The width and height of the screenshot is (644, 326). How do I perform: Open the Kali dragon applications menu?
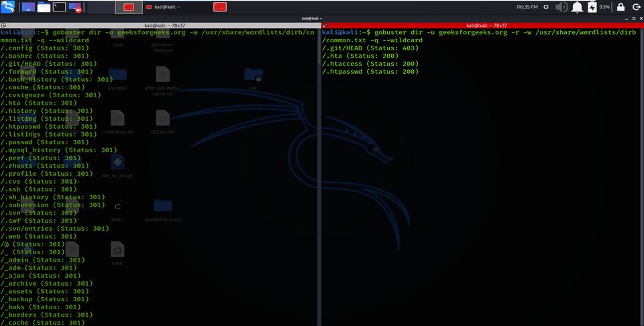[x=8, y=7]
